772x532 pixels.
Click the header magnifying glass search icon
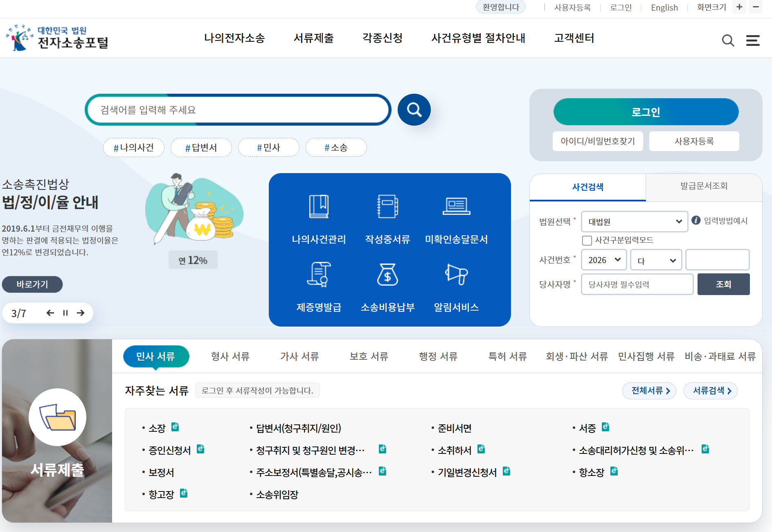(x=728, y=40)
